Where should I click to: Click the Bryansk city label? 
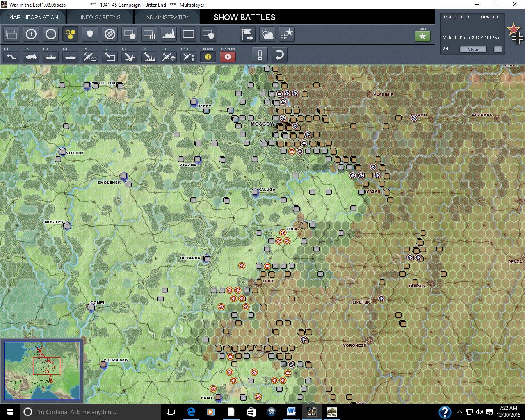190,258
